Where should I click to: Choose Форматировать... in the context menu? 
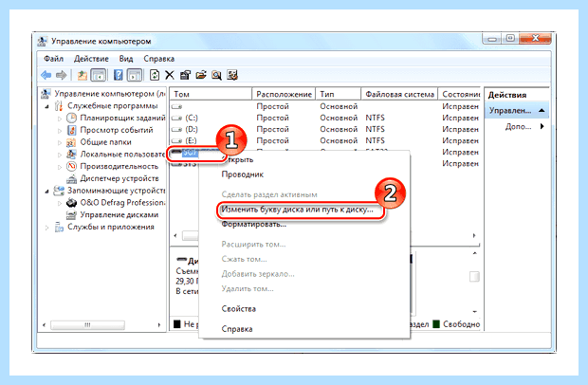point(254,224)
